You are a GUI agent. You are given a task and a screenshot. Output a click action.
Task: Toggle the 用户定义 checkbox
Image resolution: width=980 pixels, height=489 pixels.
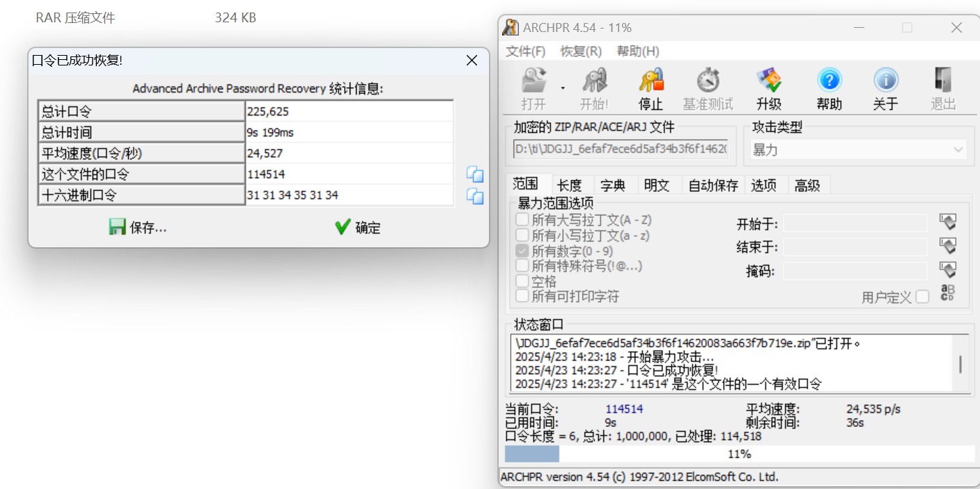coord(922,297)
